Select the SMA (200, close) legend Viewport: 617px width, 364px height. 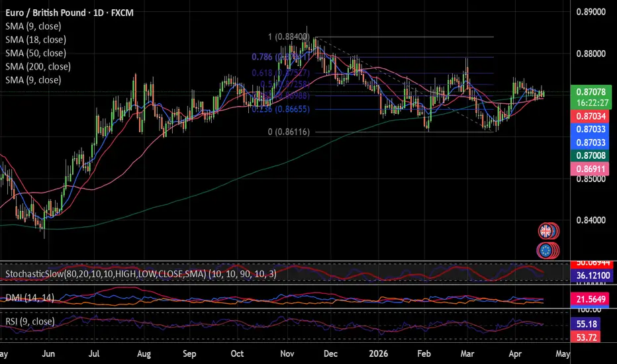click(x=38, y=66)
